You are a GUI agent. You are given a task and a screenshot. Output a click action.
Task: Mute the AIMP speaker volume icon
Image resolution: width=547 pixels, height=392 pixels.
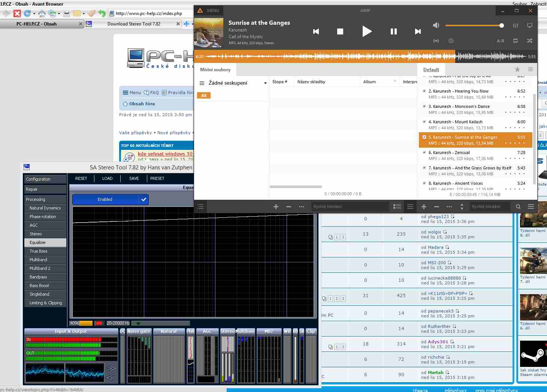coord(436,25)
